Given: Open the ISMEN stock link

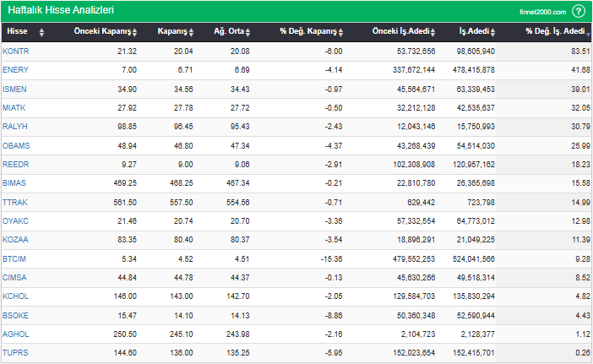Looking at the screenshot, I should 14,90.
